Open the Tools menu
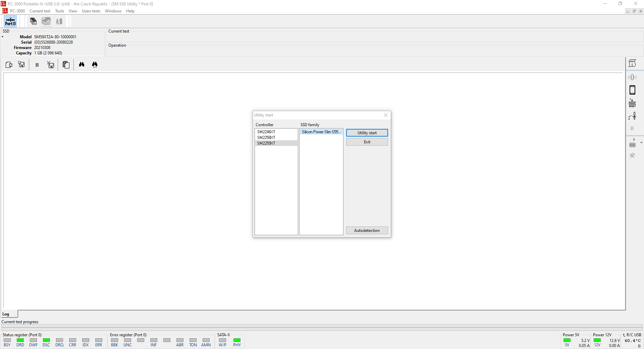The height and width of the screenshot is (349, 644). pyautogui.click(x=59, y=11)
